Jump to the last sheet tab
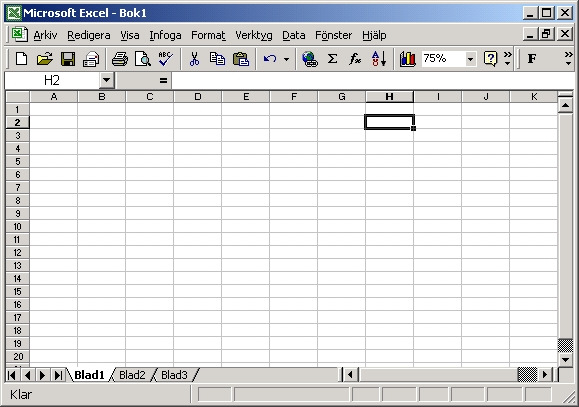Screen dimensions: 579x407 click(x=58, y=375)
